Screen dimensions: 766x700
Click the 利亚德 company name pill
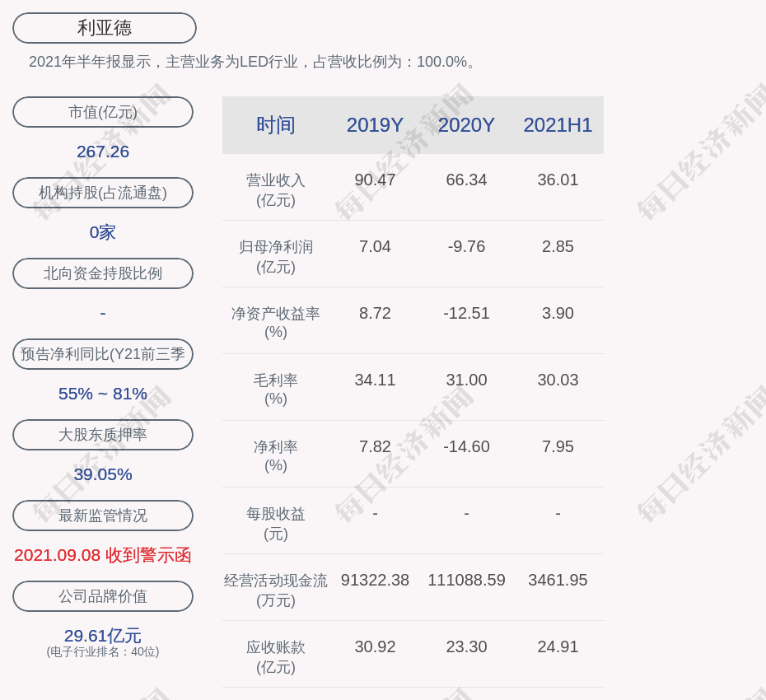coord(105,28)
